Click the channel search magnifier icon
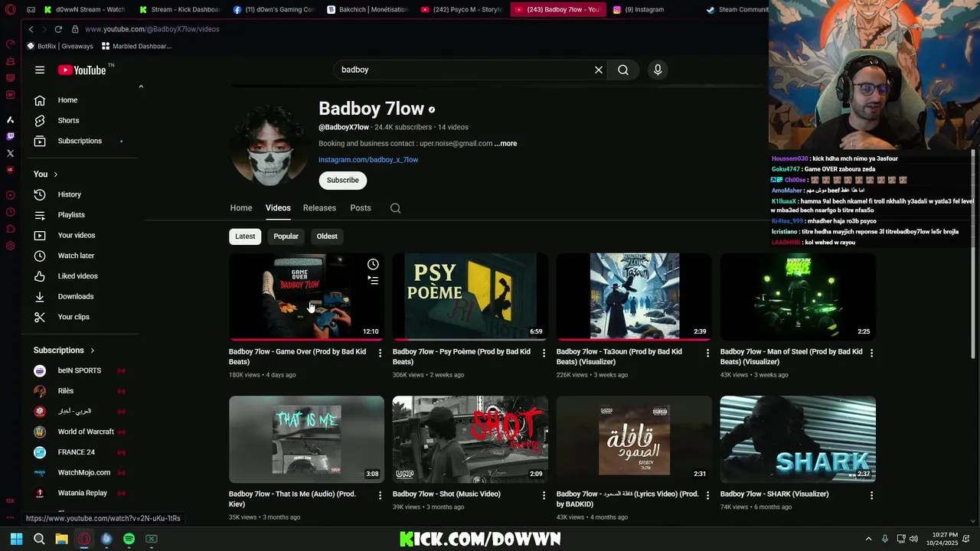980x551 pixels. tap(395, 208)
